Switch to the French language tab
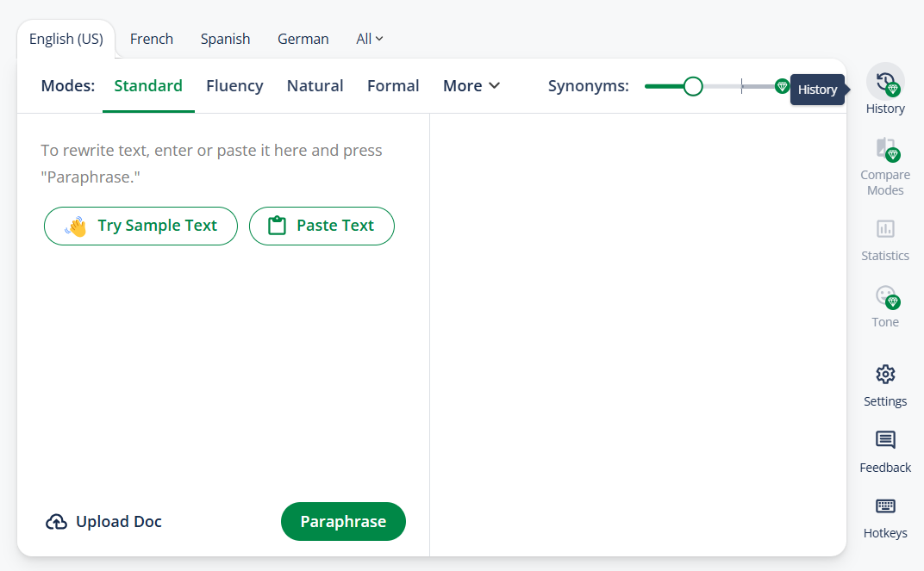Image resolution: width=924 pixels, height=571 pixels. point(152,39)
